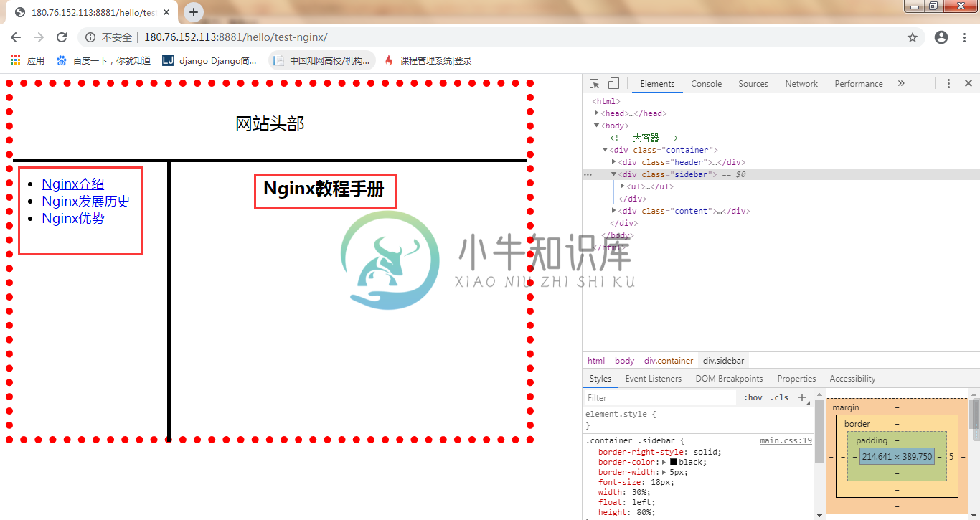The width and height of the screenshot is (980, 520).
Task: Add a new style rule
Action: pyautogui.click(x=802, y=397)
